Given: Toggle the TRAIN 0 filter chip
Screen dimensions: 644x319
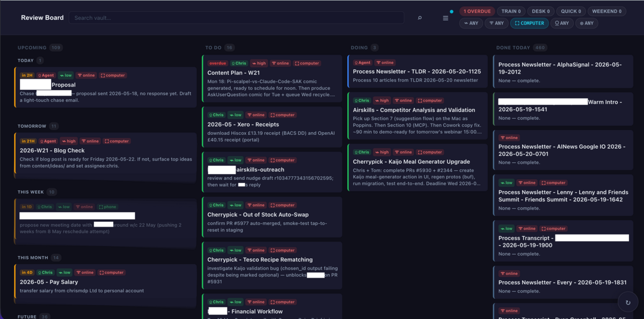Looking at the screenshot, I should (511, 11).
